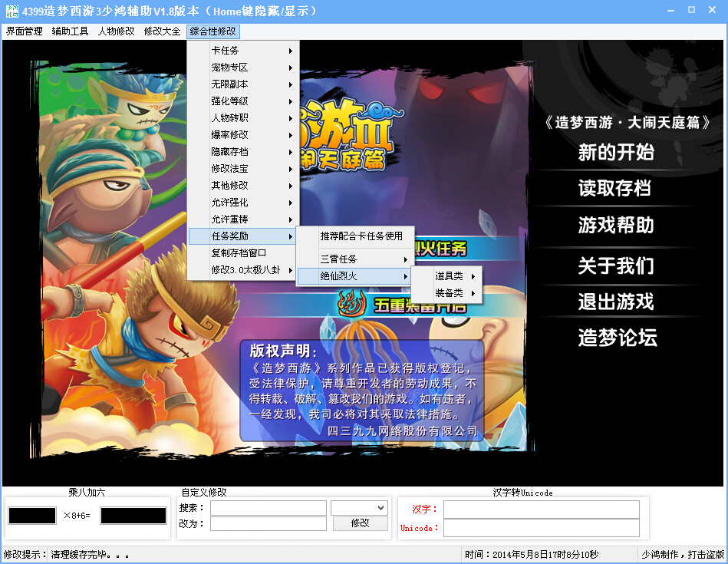This screenshot has height=564, width=728.
Task: Open the 道具类 submenu
Action: pos(446,276)
